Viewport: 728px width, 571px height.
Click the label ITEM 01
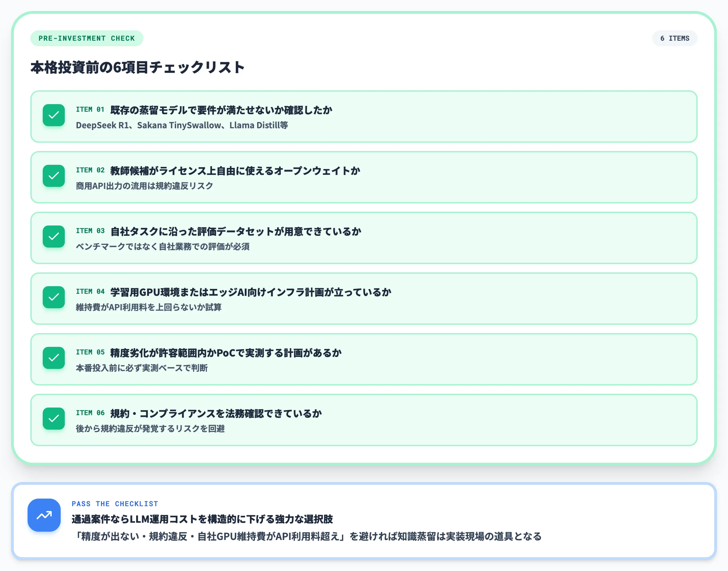(x=90, y=110)
